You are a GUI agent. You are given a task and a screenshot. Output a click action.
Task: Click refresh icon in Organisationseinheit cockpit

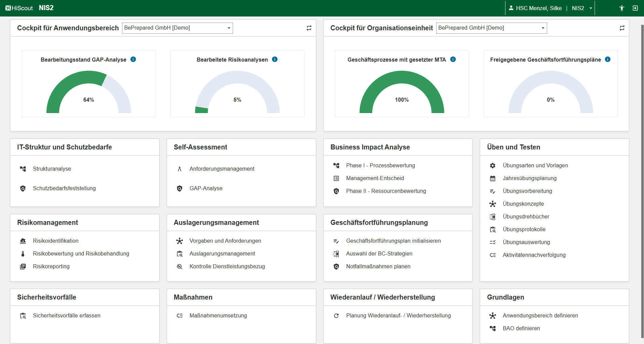tap(622, 28)
